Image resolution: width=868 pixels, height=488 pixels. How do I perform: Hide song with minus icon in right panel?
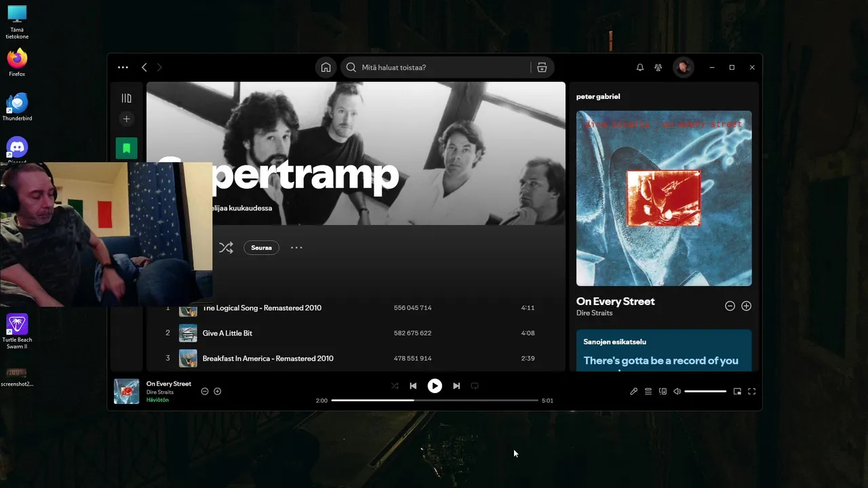tap(730, 306)
